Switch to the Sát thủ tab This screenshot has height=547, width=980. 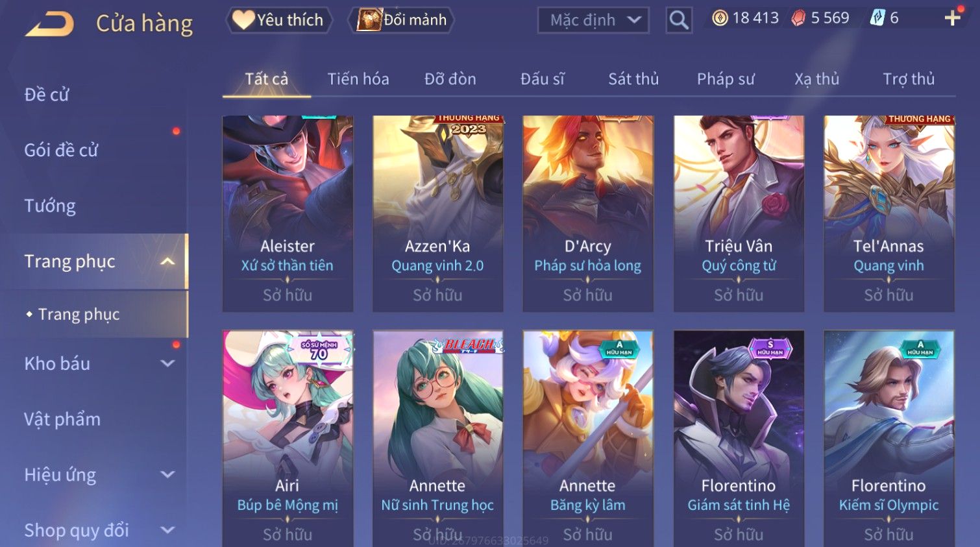click(633, 79)
